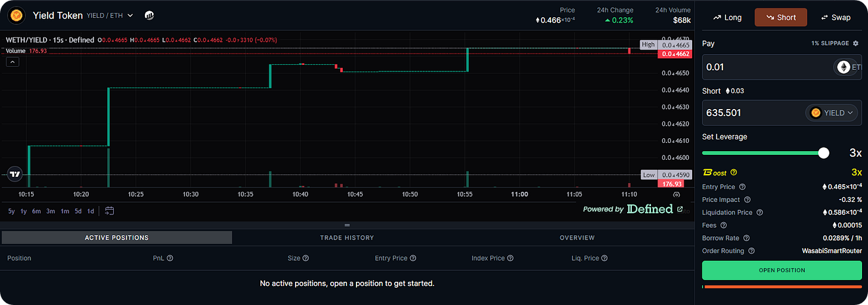
Task: Expand the YIELD / ETH pair selector chevron
Action: click(130, 15)
